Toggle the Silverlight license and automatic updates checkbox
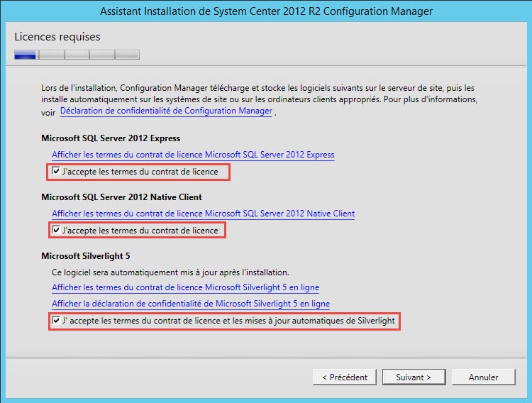532x403 pixels. 57,321
